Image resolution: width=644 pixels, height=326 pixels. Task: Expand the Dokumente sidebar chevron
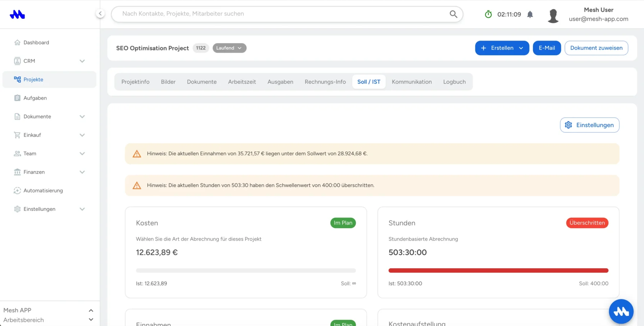pos(82,116)
